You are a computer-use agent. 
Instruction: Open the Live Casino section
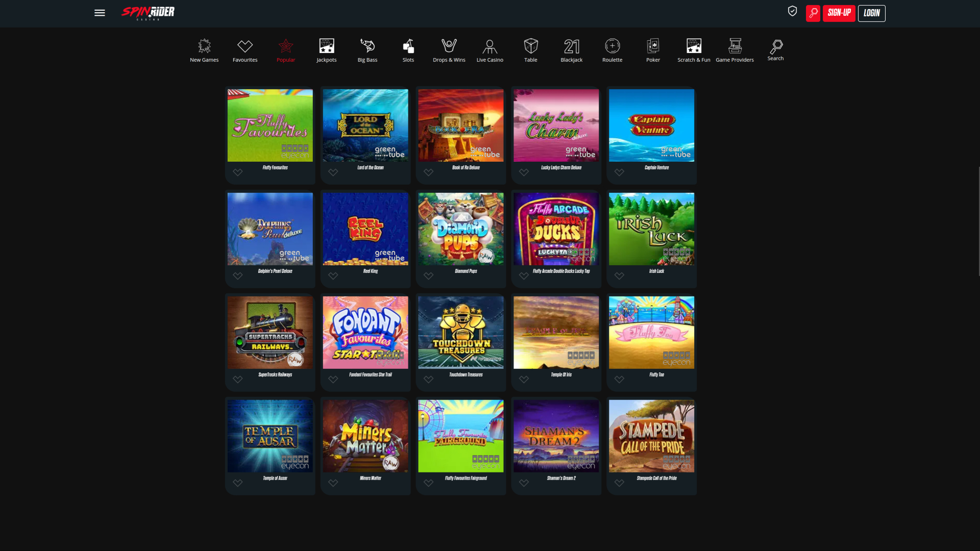(489, 49)
